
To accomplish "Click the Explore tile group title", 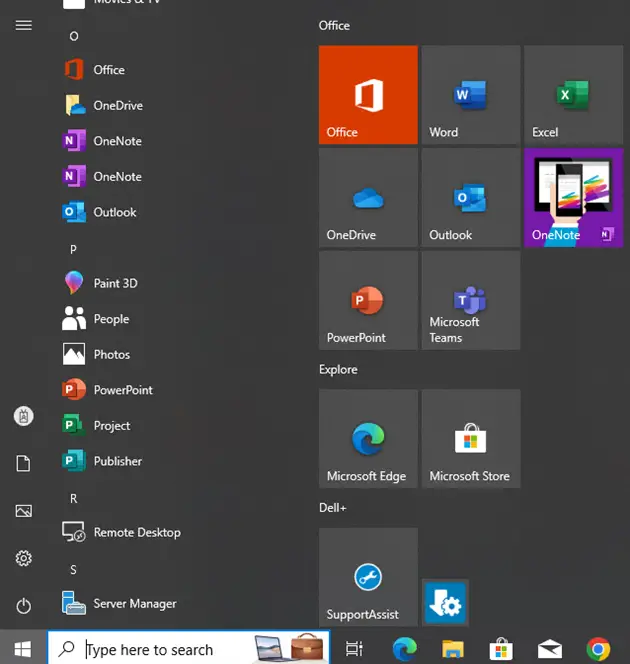I will coord(338,370).
